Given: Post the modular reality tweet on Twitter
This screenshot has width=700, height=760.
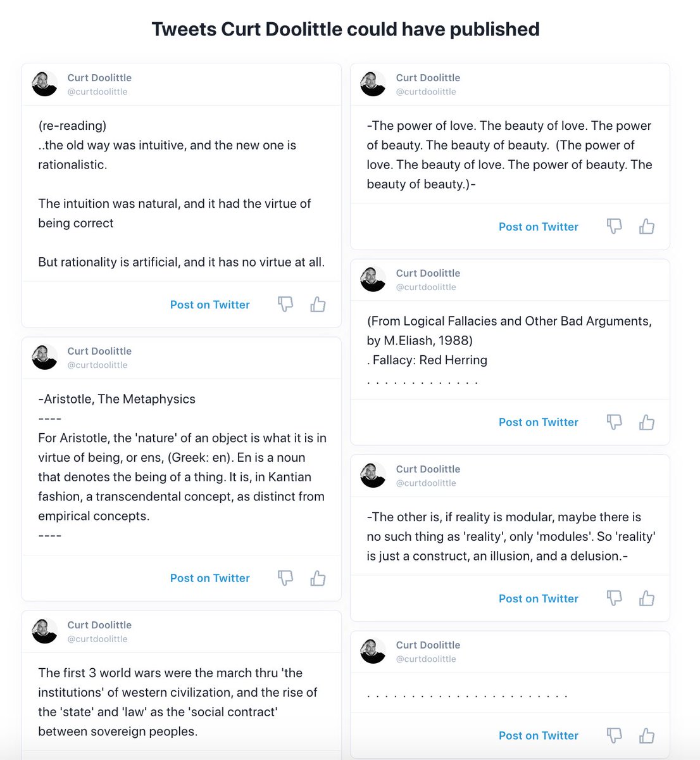Looking at the screenshot, I should pyautogui.click(x=538, y=598).
